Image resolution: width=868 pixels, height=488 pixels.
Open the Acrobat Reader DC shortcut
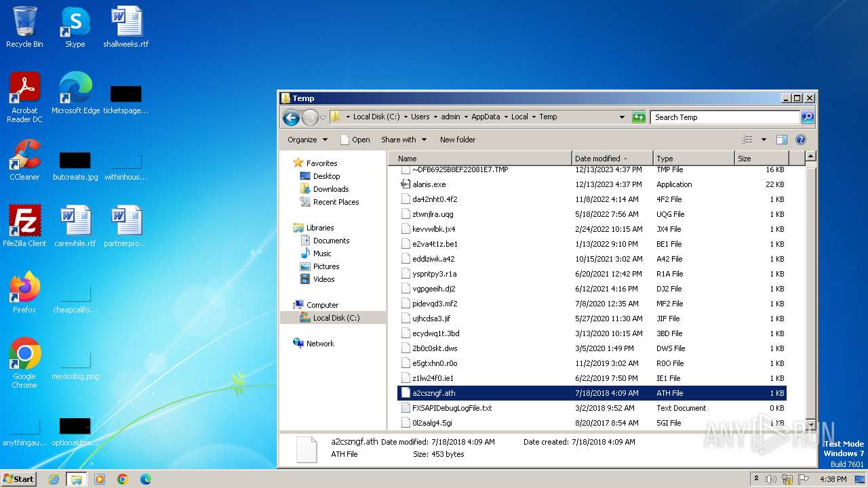click(24, 98)
